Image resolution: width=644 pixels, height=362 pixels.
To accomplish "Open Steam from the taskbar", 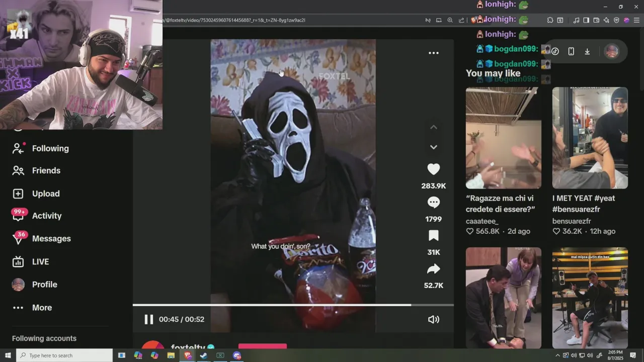I will coord(204,355).
